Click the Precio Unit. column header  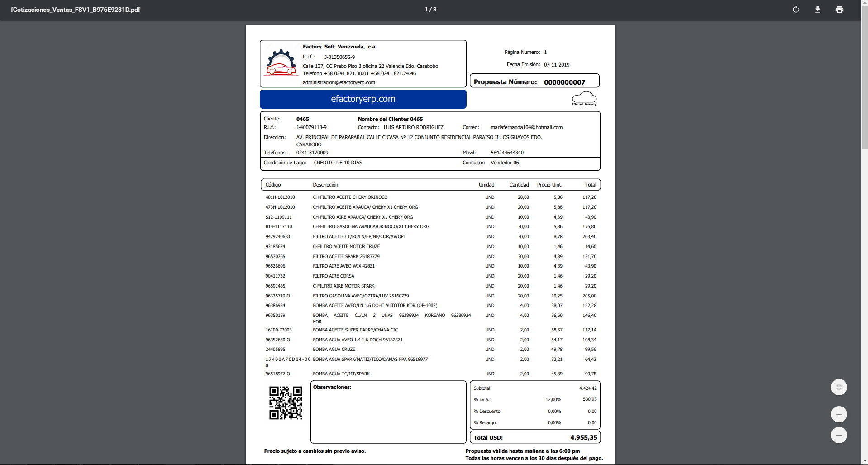point(550,185)
